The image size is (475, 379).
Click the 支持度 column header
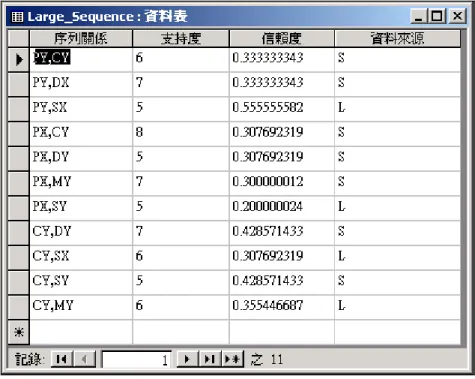(181, 38)
